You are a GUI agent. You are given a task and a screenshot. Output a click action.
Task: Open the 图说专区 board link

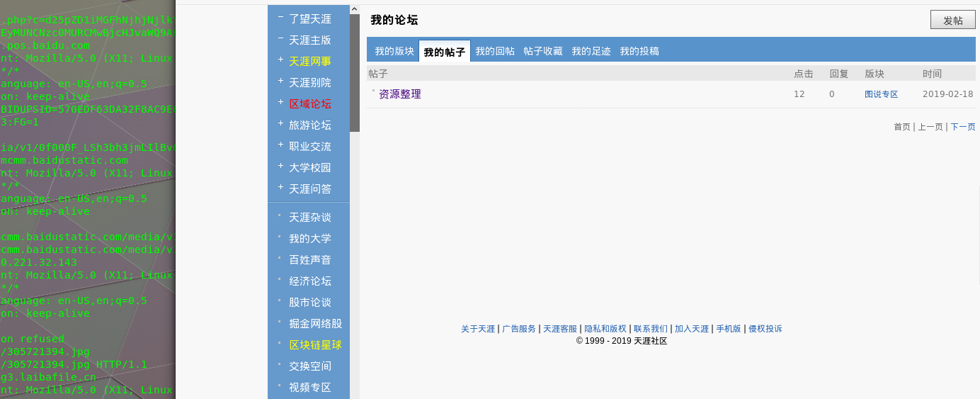882,94
